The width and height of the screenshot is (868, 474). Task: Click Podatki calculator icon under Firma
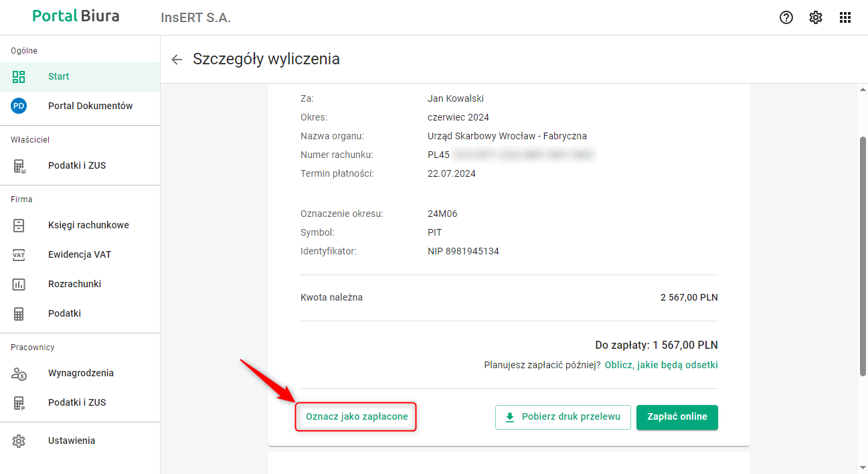19,313
